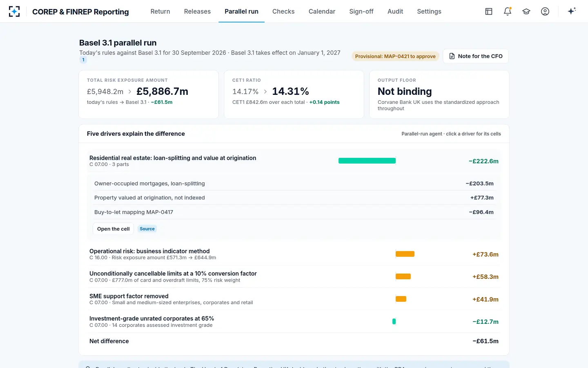The width and height of the screenshot is (588, 368).
Task: Click the small footnote badge numbered 1
Action: (83, 60)
